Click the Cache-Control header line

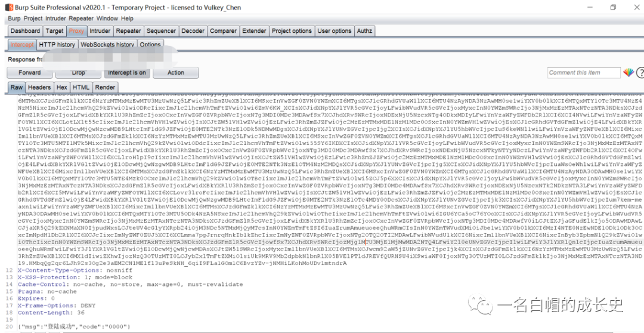130,284
